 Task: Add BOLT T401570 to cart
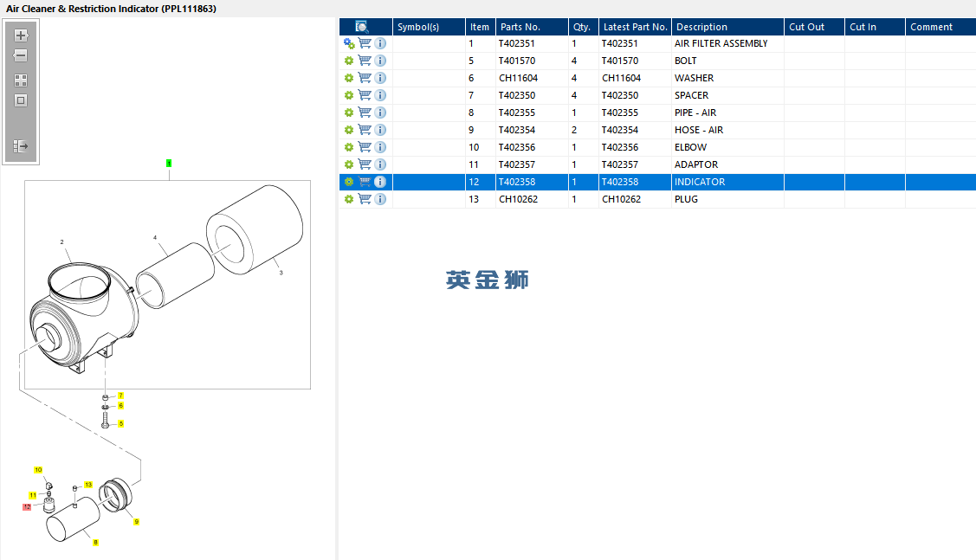[365, 61]
